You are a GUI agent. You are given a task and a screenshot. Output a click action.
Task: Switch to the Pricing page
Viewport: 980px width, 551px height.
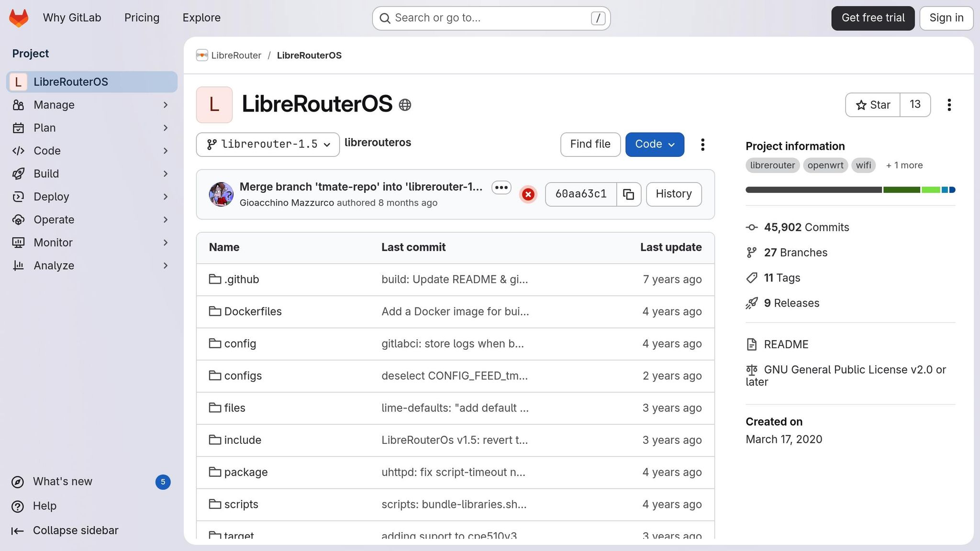[x=142, y=18]
